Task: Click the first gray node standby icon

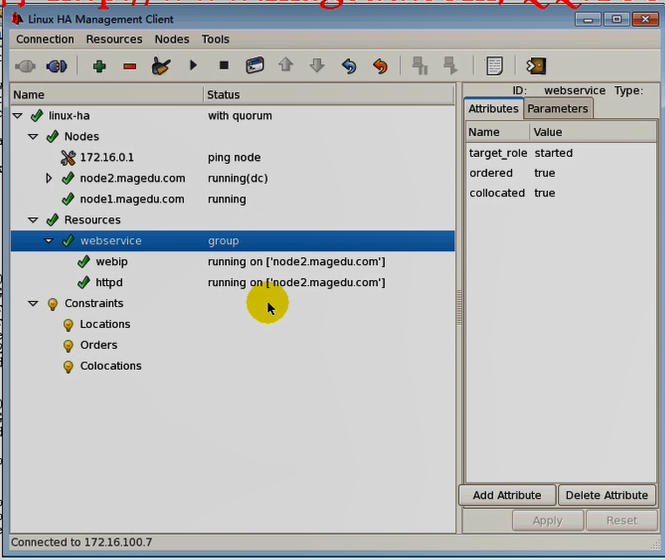Action: click(420, 66)
